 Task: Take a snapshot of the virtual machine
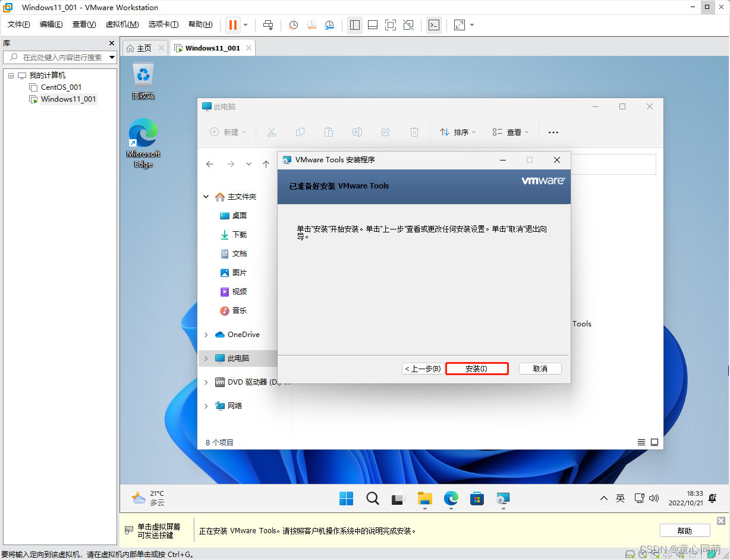[x=292, y=25]
